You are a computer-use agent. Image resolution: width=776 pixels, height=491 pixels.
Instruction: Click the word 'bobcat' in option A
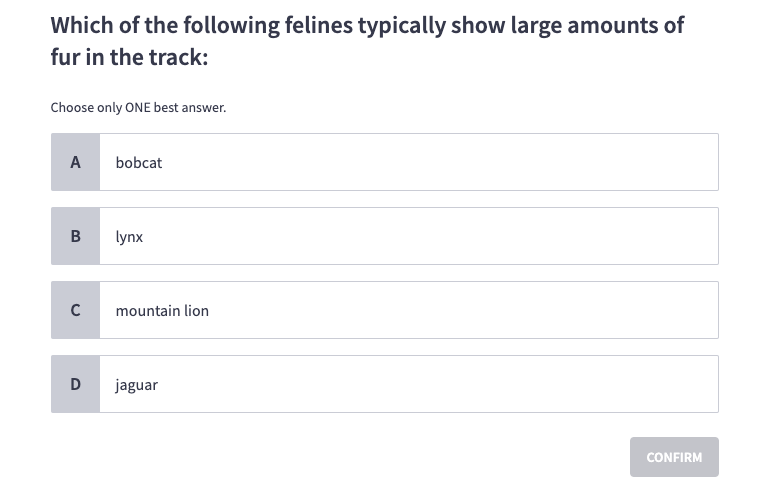coord(139,162)
